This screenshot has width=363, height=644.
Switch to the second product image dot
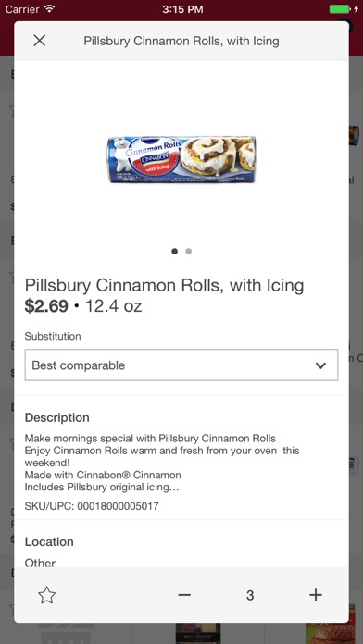tap(188, 252)
